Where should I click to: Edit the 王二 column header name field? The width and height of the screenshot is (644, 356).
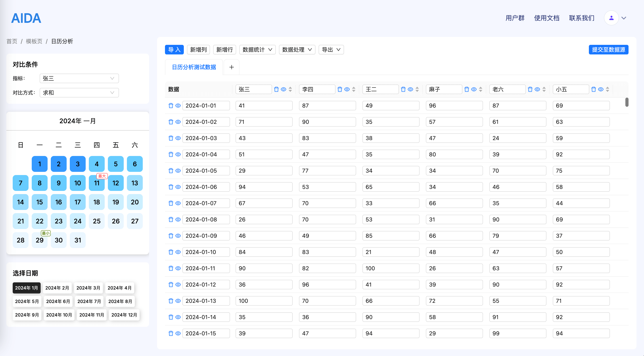(380, 89)
